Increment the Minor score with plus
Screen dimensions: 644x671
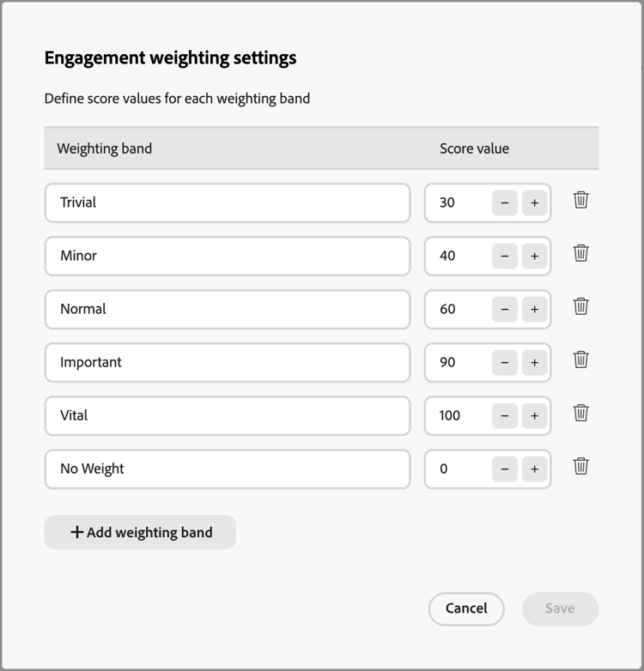click(534, 256)
